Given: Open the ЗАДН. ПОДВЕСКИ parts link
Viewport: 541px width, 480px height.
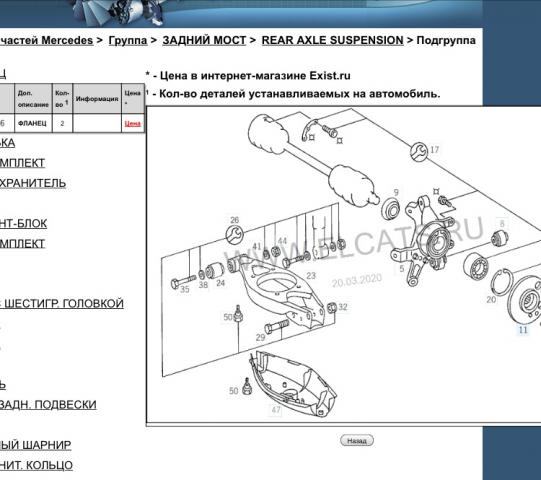Looking at the screenshot, I should pyautogui.click(x=48, y=404).
